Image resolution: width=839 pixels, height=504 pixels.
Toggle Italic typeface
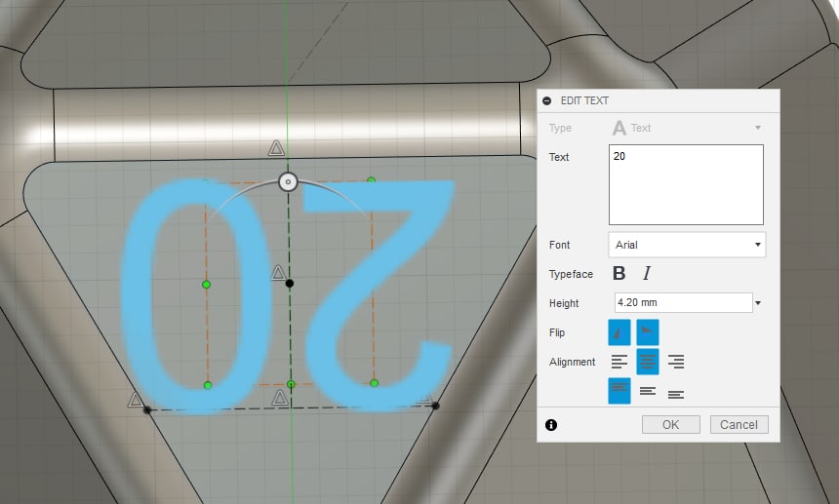click(x=647, y=274)
